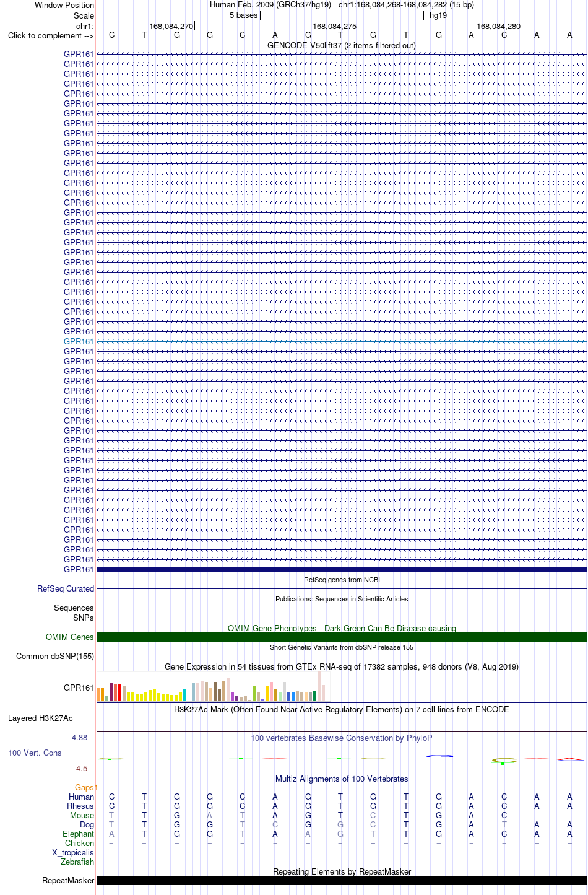Click the "Sequences" track label
The image size is (588, 895).
click(x=74, y=608)
